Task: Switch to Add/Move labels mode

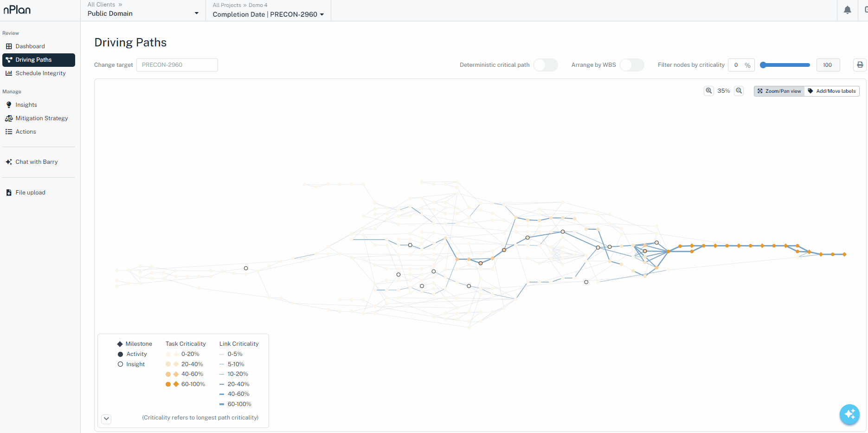Action: [832, 91]
